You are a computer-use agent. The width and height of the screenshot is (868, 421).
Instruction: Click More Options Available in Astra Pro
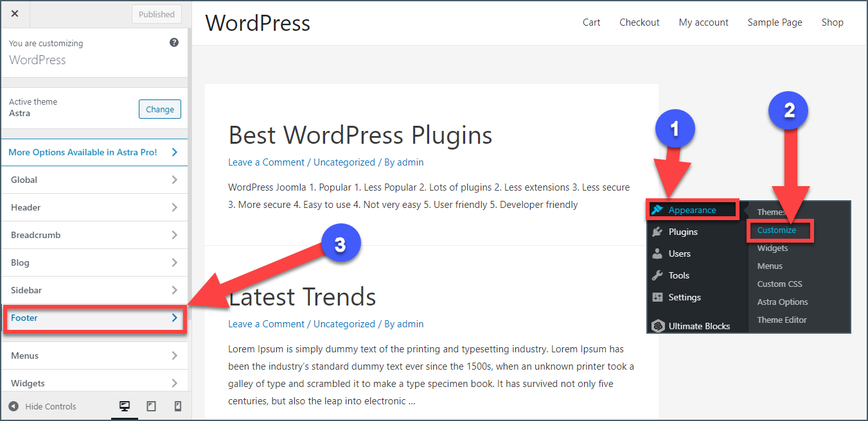pyautogui.click(x=83, y=152)
